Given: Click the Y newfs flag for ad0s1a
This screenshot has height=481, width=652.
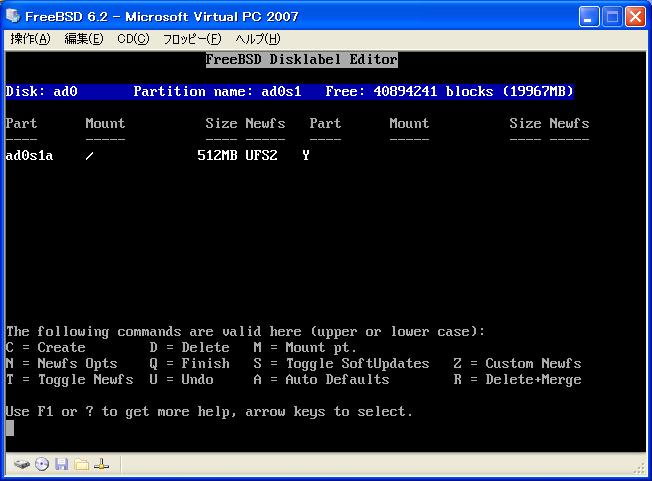Looking at the screenshot, I should tap(306, 155).
